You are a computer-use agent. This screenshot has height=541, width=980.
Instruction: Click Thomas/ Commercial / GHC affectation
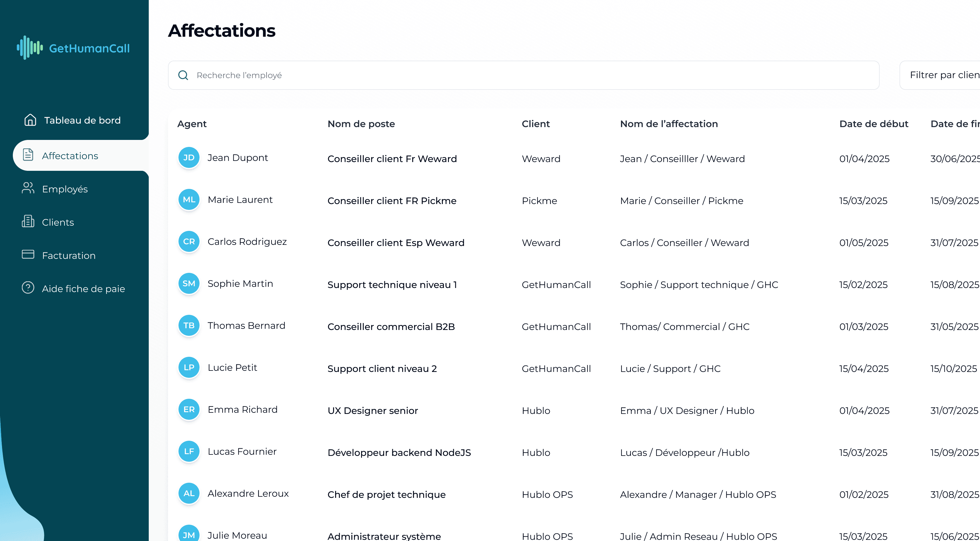(685, 327)
